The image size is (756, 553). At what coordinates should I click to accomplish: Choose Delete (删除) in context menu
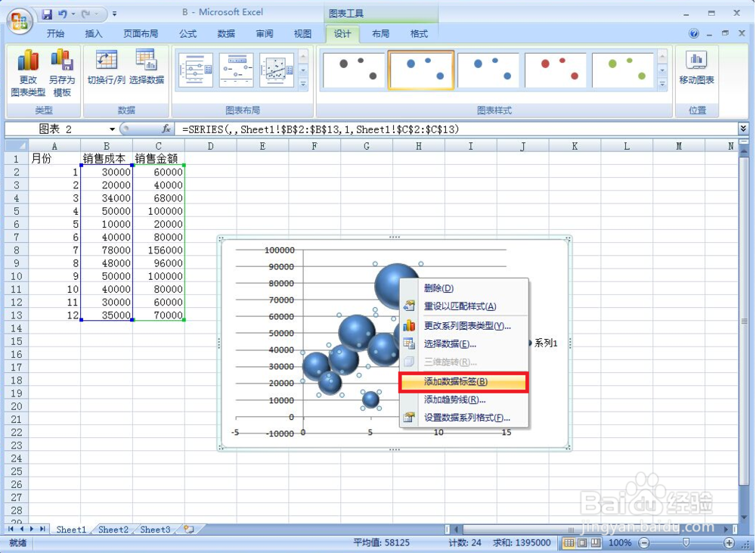464,288
